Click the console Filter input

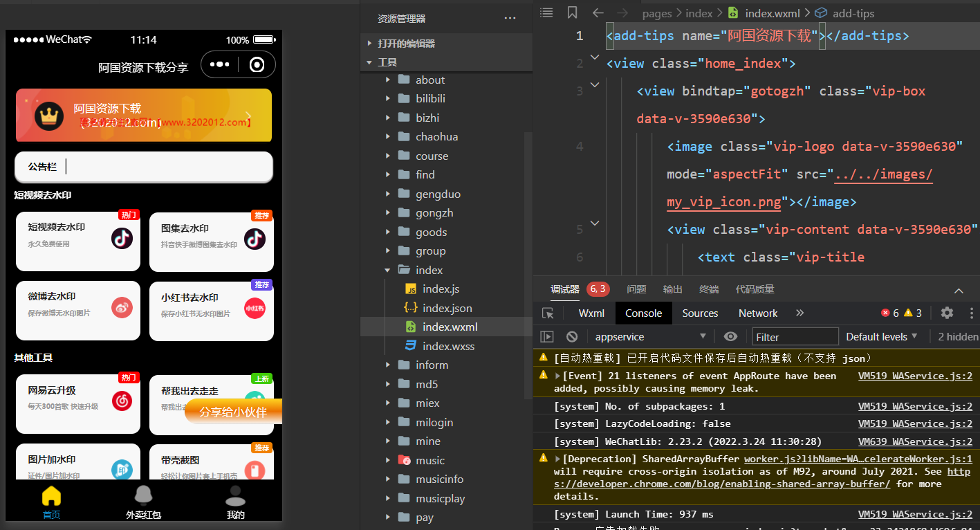[795, 337]
